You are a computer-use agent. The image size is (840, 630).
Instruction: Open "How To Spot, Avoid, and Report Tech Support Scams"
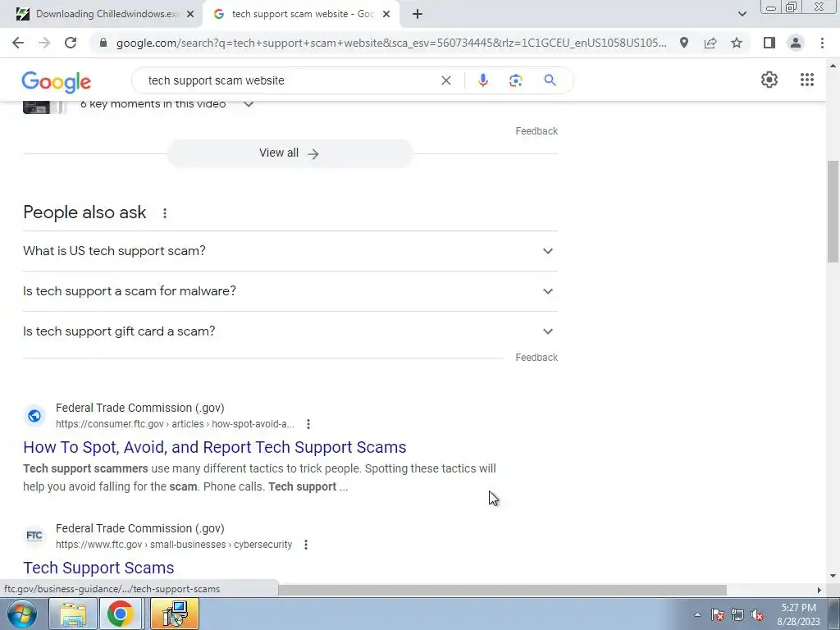pyautogui.click(x=215, y=447)
